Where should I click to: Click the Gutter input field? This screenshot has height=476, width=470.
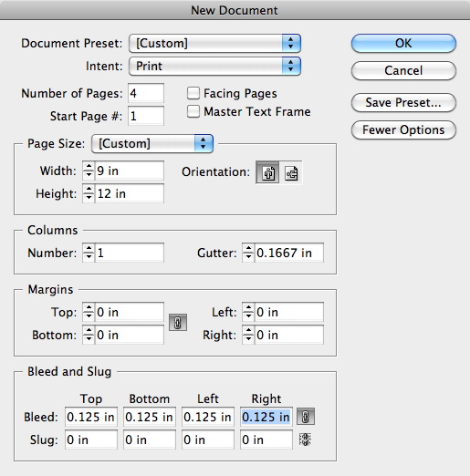coord(289,253)
